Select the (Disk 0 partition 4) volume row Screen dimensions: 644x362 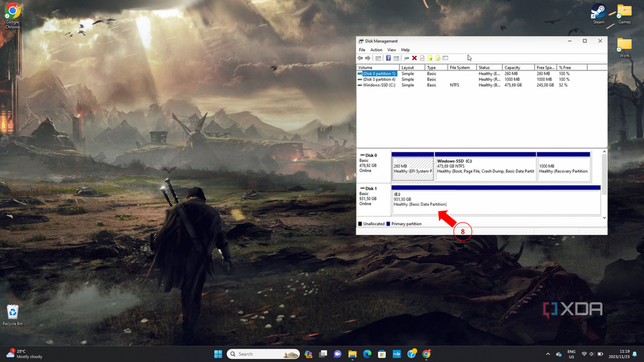click(x=482, y=79)
